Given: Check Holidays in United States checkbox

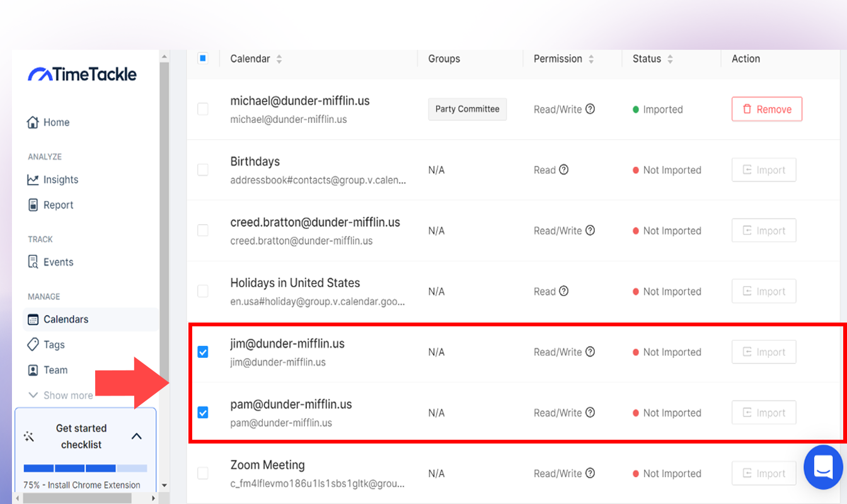Looking at the screenshot, I should (203, 291).
